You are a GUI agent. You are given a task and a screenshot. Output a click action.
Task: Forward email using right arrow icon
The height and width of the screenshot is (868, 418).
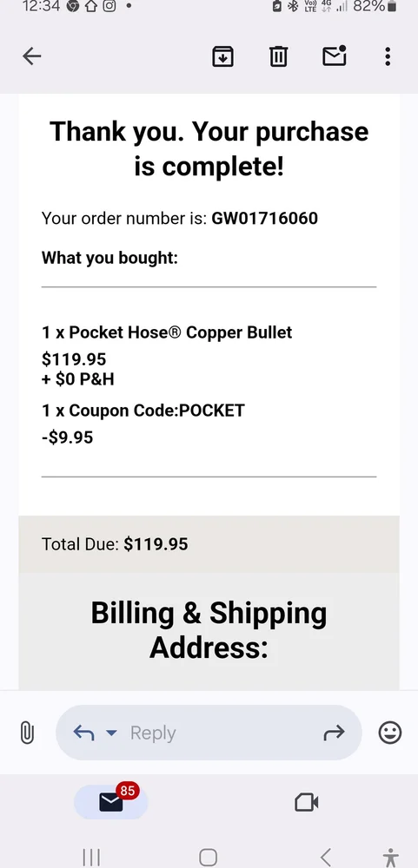(x=334, y=733)
